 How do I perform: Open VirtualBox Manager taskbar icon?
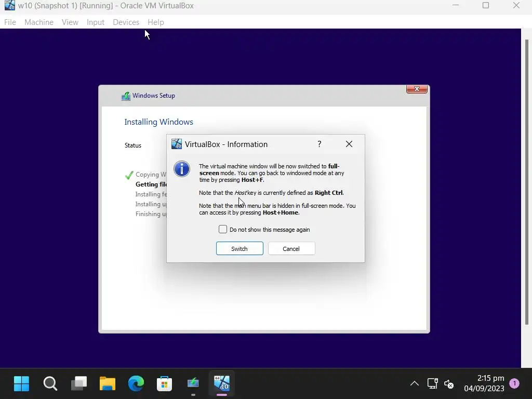pos(193,383)
